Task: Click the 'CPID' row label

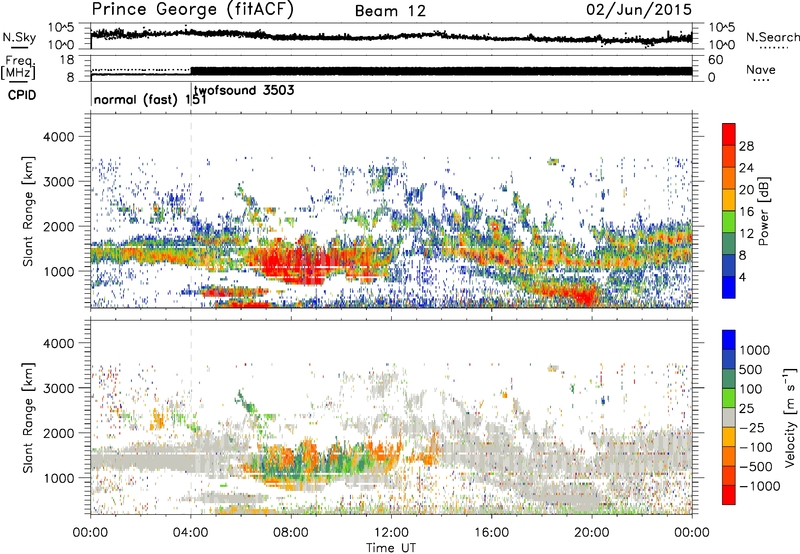Action: coord(22,95)
